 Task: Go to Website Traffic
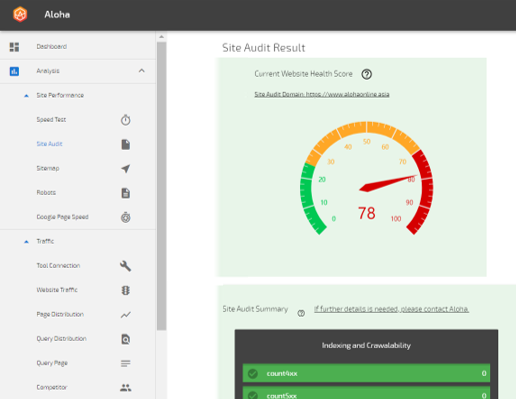pyautogui.click(x=57, y=290)
